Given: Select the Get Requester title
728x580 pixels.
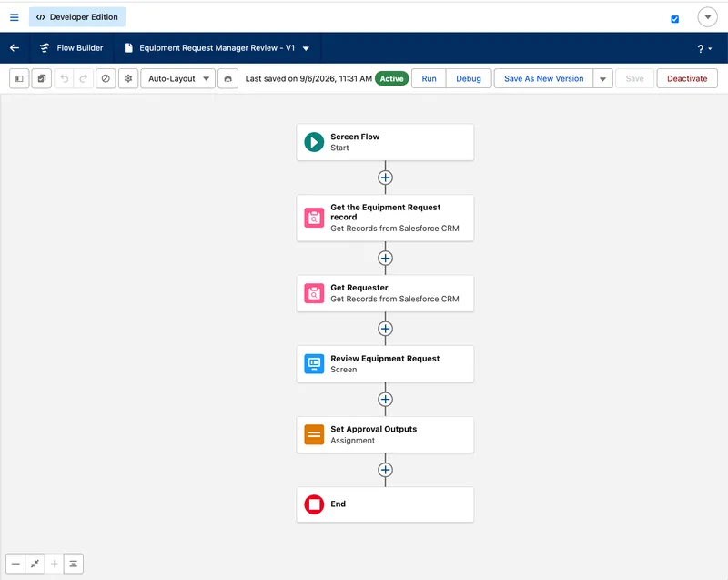Looking at the screenshot, I should click(359, 288).
